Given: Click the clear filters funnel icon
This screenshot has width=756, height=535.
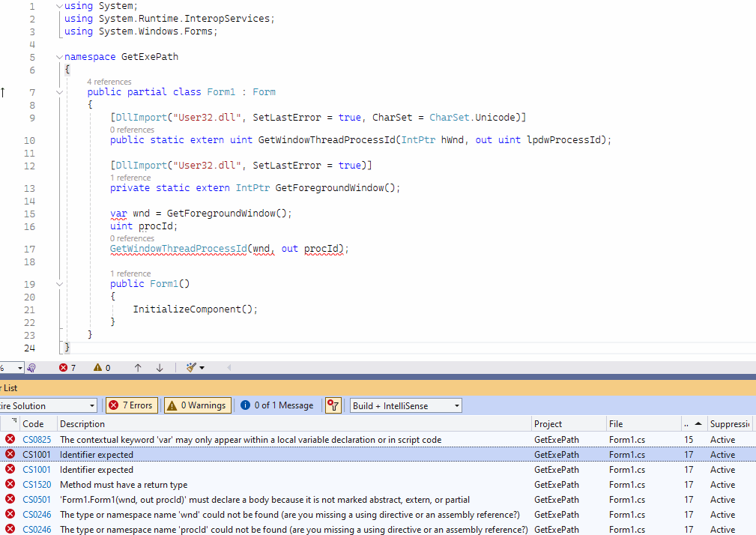Looking at the screenshot, I should [333, 405].
